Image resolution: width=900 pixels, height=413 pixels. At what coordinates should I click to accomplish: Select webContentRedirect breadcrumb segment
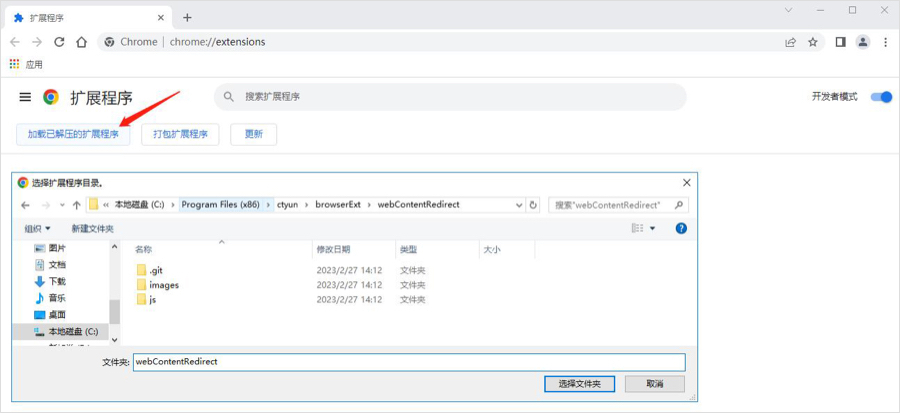click(418, 205)
